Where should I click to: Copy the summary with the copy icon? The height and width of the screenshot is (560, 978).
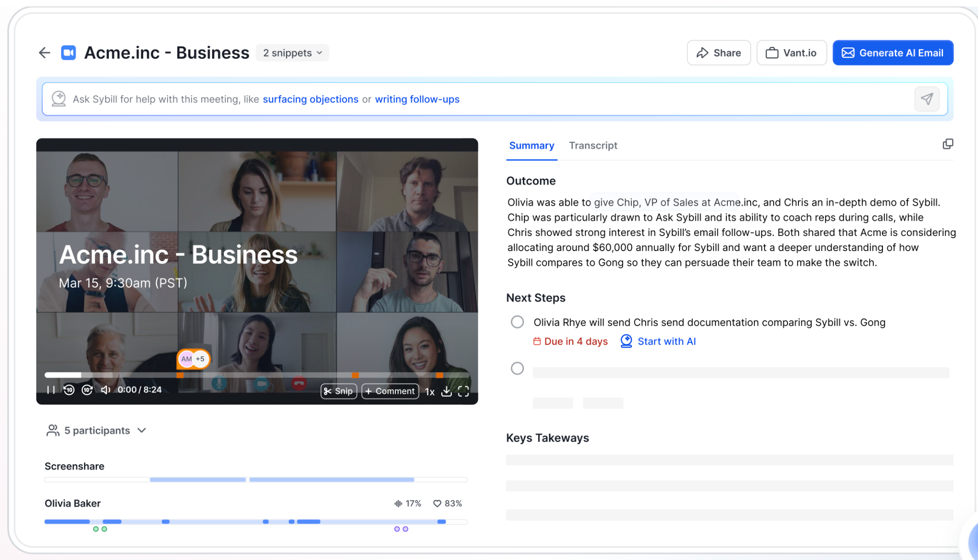click(x=947, y=144)
